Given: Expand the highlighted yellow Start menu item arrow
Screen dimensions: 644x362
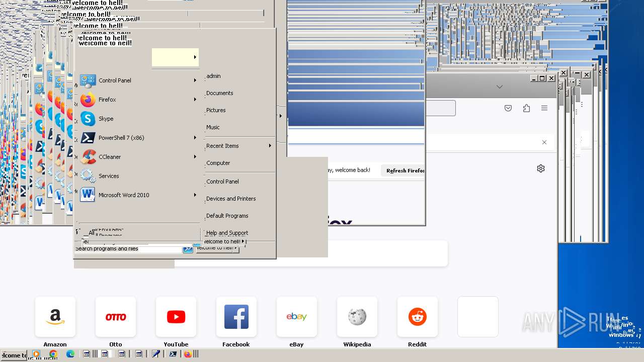Looking at the screenshot, I should [x=195, y=57].
